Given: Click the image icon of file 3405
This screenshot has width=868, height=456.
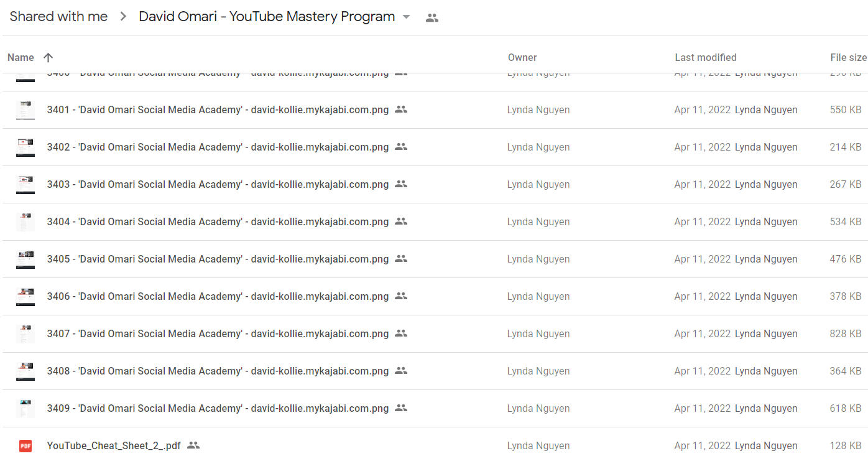Looking at the screenshot, I should pyautogui.click(x=25, y=259).
